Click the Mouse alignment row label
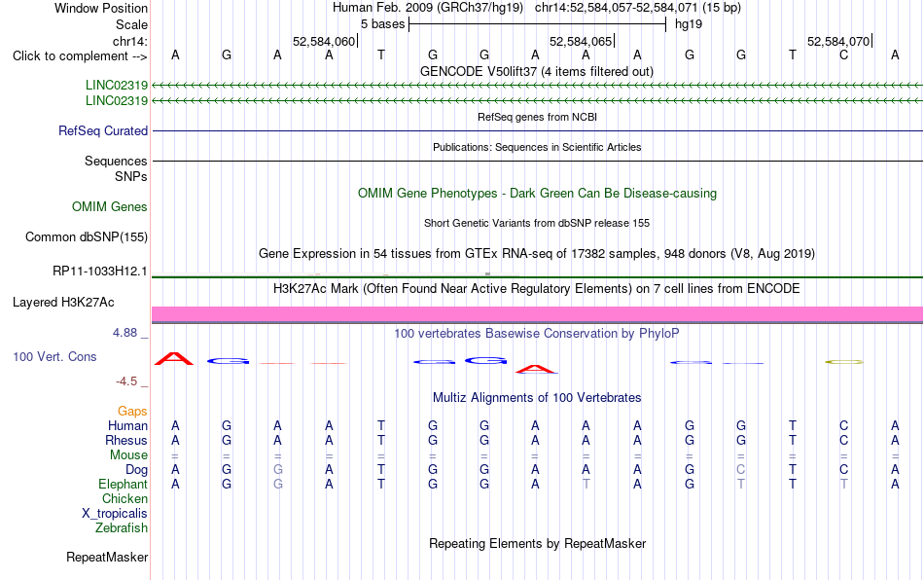The image size is (924, 580). click(x=128, y=455)
